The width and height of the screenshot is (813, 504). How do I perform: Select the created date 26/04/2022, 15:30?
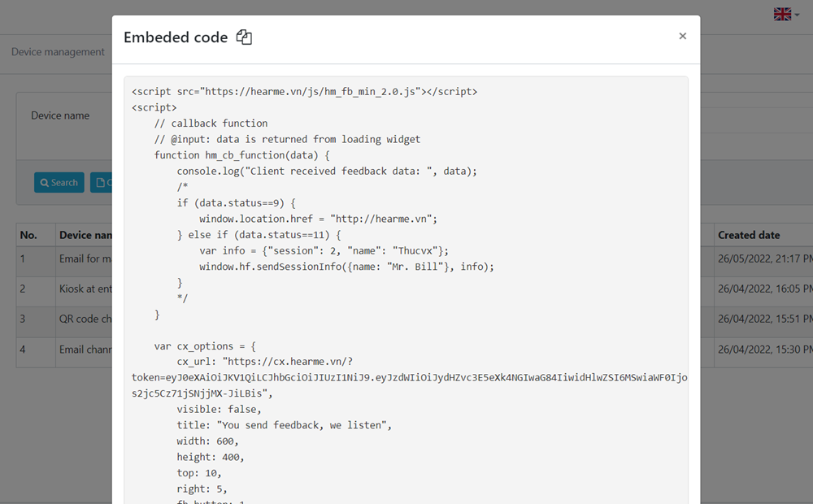765,350
